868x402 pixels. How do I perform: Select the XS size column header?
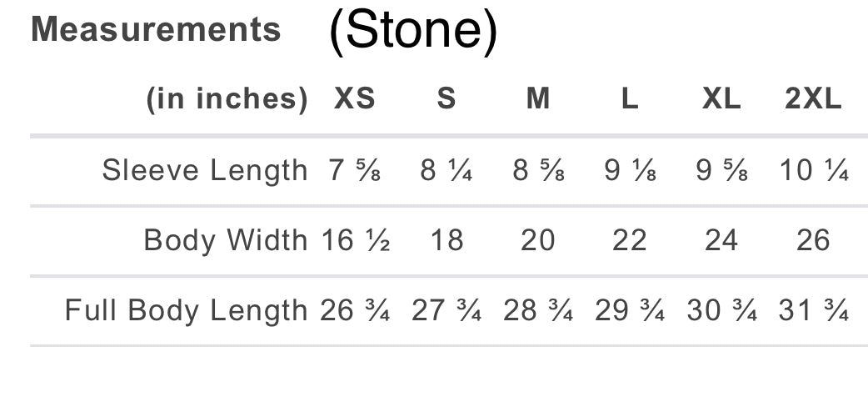355,99
